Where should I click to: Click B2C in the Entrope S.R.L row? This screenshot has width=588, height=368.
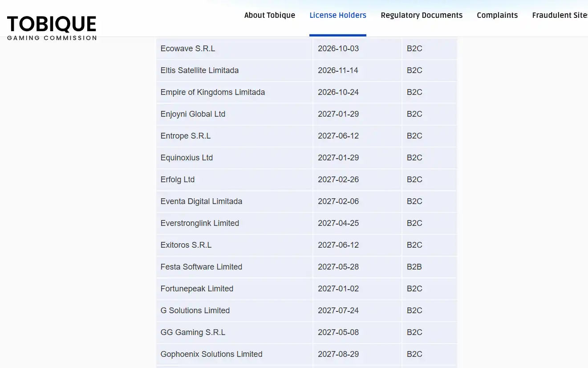[x=414, y=136]
